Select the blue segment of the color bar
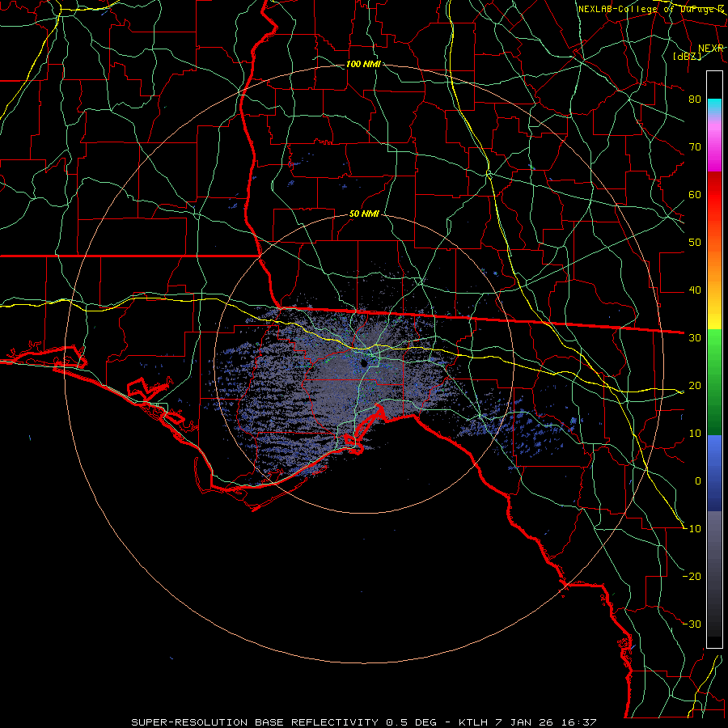The image size is (728, 728). click(x=714, y=472)
